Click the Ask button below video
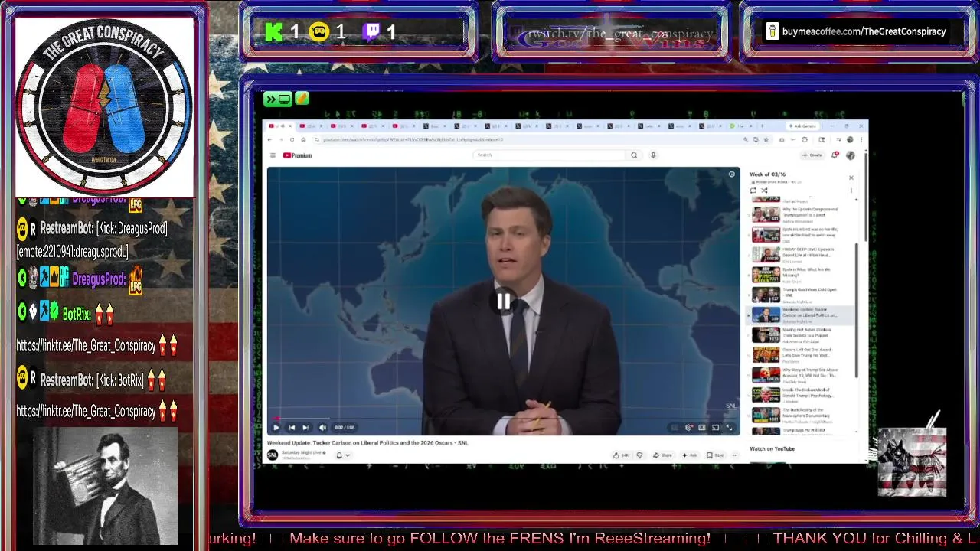 pos(689,455)
